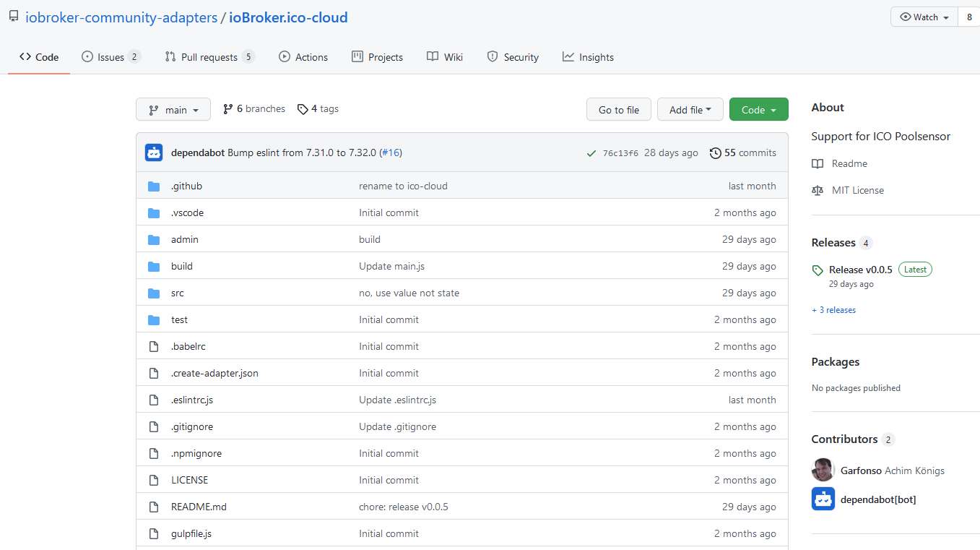The width and height of the screenshot is (980, 550).
Task: Click the build folder icon
Action: tap(154, 267)
